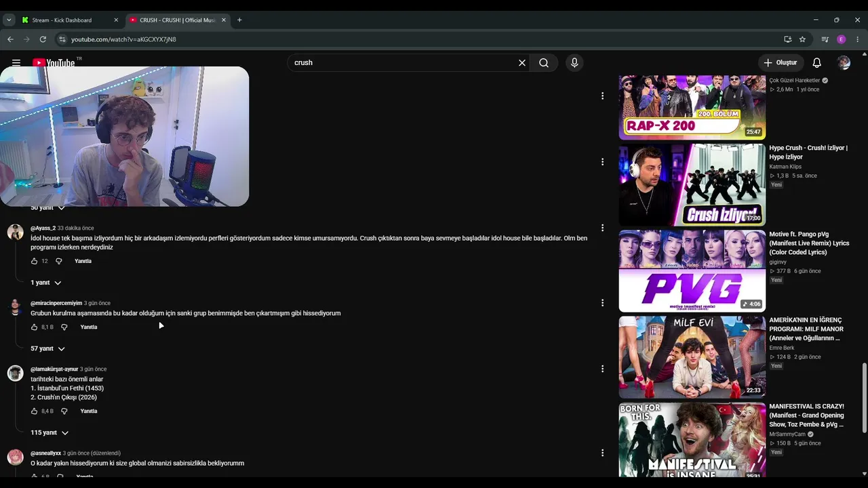This screenshot has height=488, width=868.
Task: Open the MANIFESTIVAL IS CRAZY! video title
Action: tap(806, 415)
